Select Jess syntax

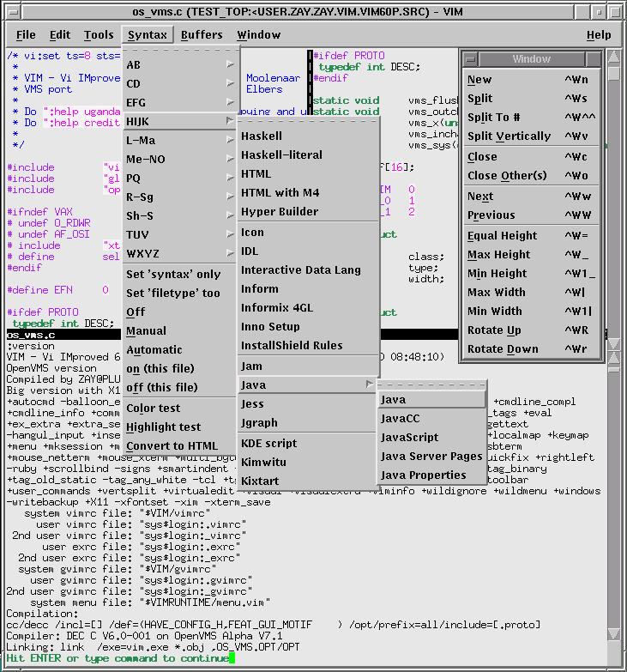(x=307, y=404)
